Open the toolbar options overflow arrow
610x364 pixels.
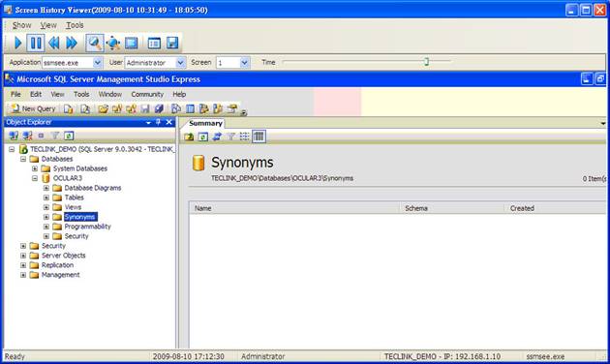click(244, 112)
